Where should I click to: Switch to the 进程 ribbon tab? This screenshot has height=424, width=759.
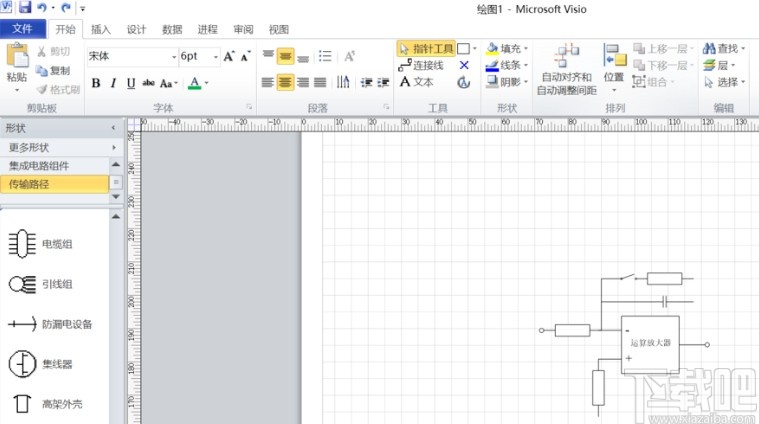[208, 30]
